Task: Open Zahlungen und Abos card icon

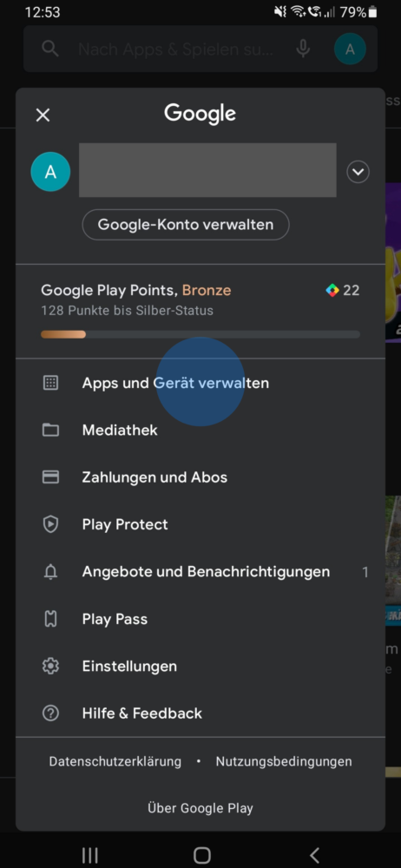Action: tap(50, 477)
